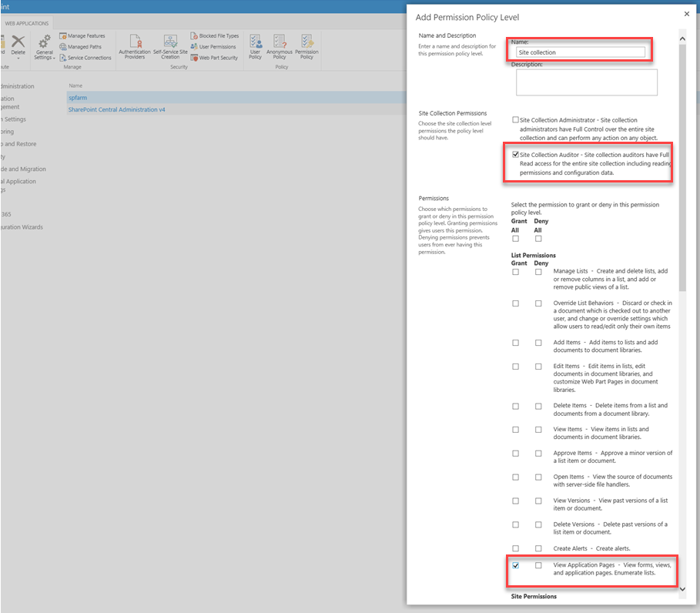Uncheck Grant for View Application Pages
The image size is (700, 613).
click(516, 565)
